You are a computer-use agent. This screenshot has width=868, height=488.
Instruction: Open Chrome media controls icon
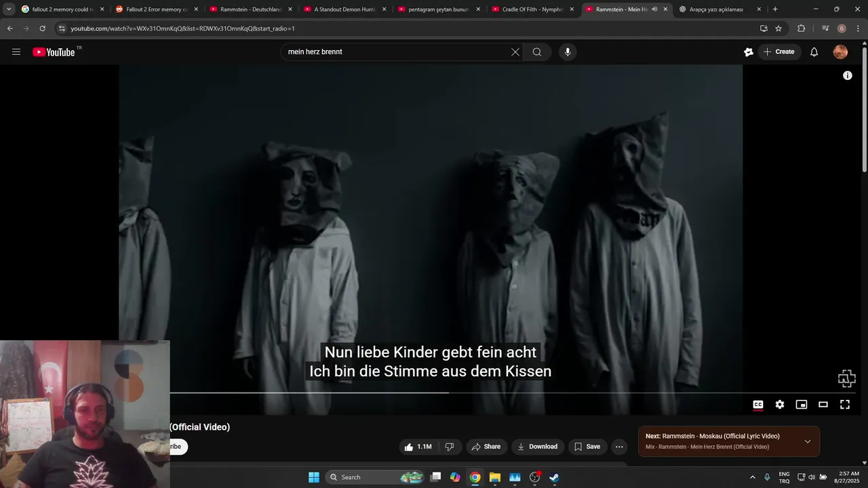tap(825, 28)
